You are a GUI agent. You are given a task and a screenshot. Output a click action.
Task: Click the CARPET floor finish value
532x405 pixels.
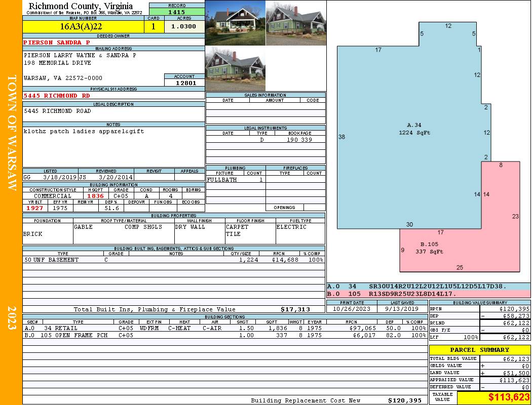[237, 227]
